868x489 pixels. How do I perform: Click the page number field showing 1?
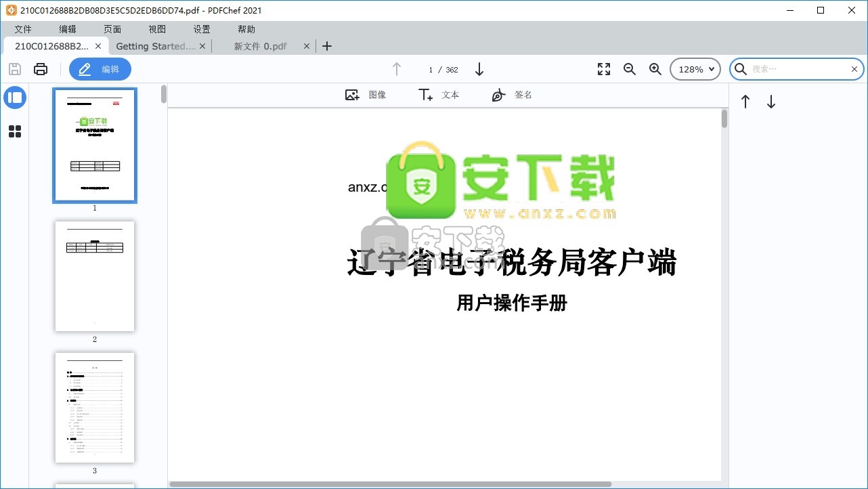pos(431,70)
